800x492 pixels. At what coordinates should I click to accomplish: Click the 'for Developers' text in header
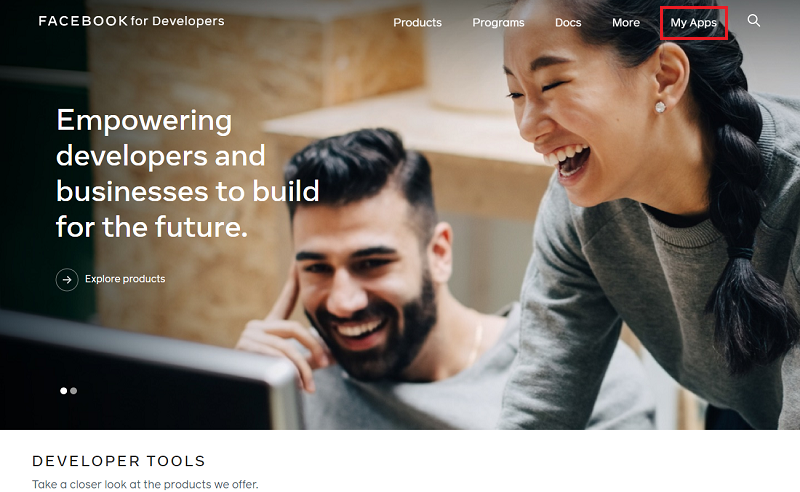click(178, 21)
